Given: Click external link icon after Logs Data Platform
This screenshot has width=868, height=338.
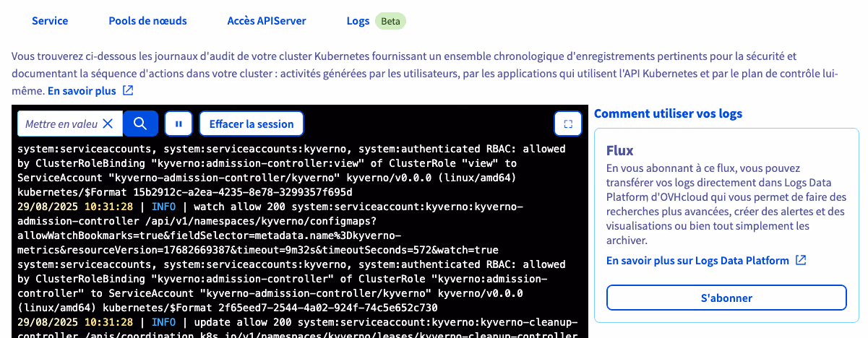Looking at the screenshot, I should click(x=801, y=260).
